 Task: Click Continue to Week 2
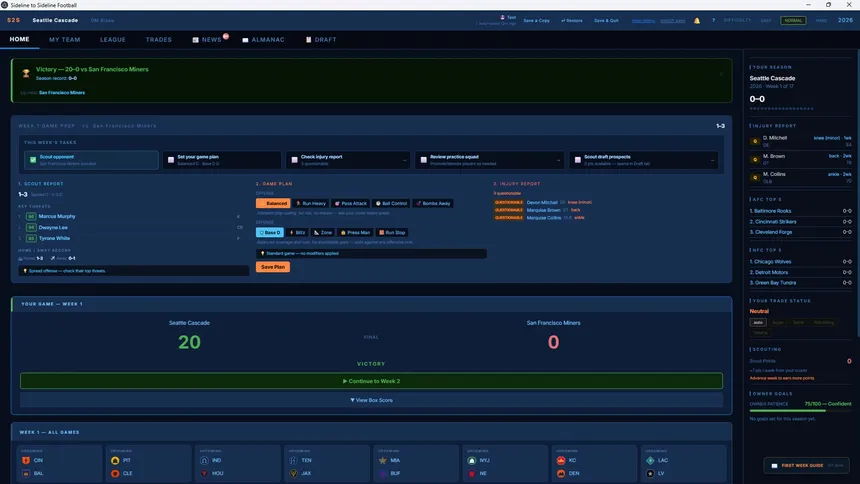(371, 381)
